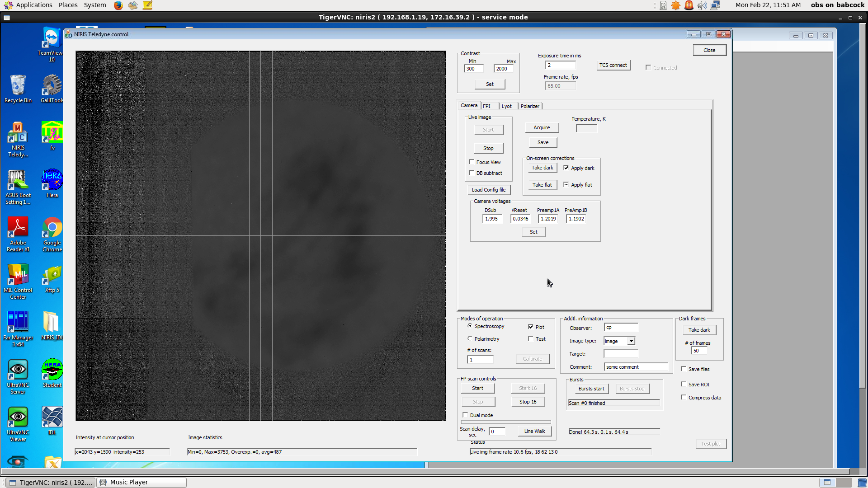Open the notes icon in top panel

(x=147, y=5)
